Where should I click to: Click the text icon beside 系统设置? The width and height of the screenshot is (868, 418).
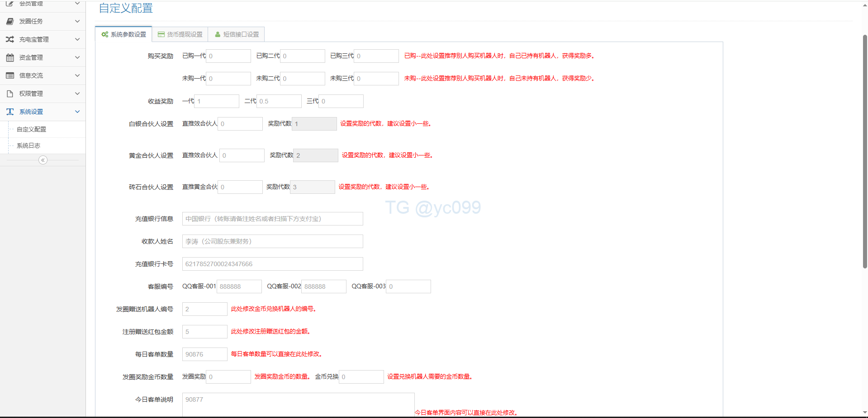[x=10, y=112]
